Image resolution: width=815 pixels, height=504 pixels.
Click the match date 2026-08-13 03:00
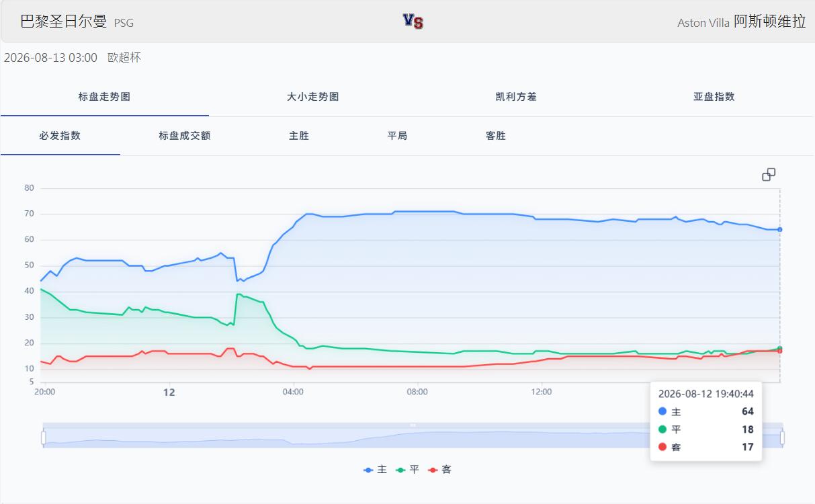(50, 58)
